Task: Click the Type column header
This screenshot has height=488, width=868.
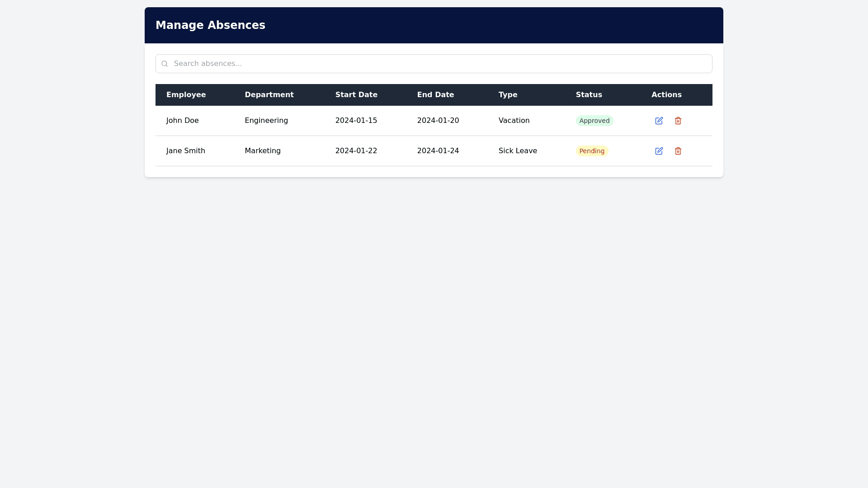Action: click(508, 95)
